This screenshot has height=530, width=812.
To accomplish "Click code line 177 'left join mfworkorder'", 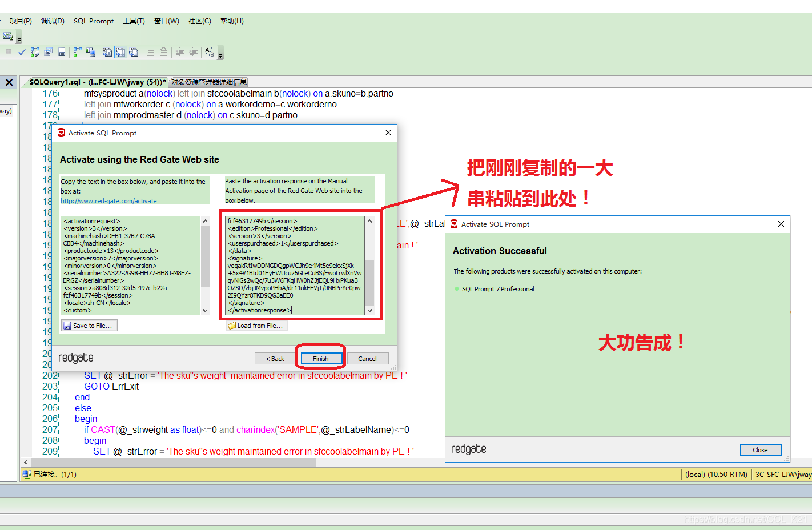I will [x=210, y=104].
